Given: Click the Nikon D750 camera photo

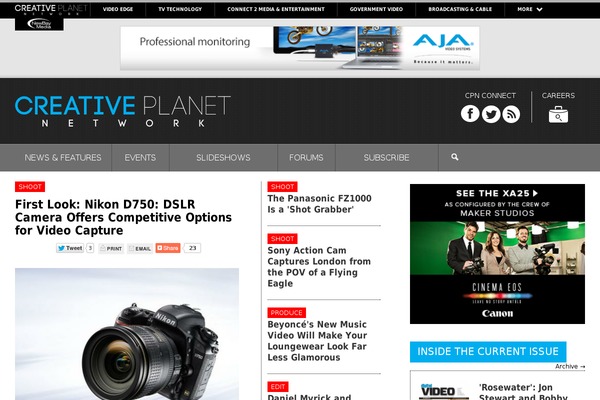Looking at the screenshot, I should (127, 334).
